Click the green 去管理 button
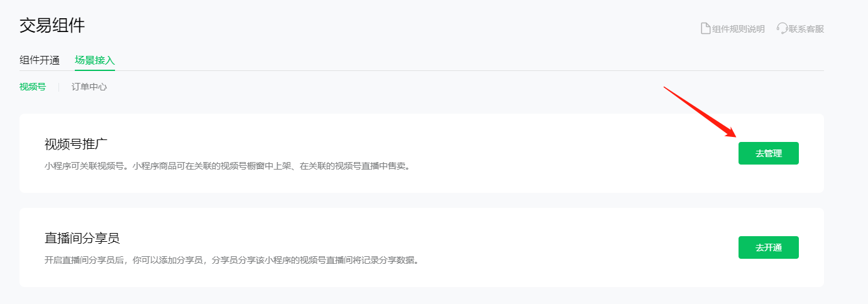The width and height of the screenshot is (868, 304). 768,153
